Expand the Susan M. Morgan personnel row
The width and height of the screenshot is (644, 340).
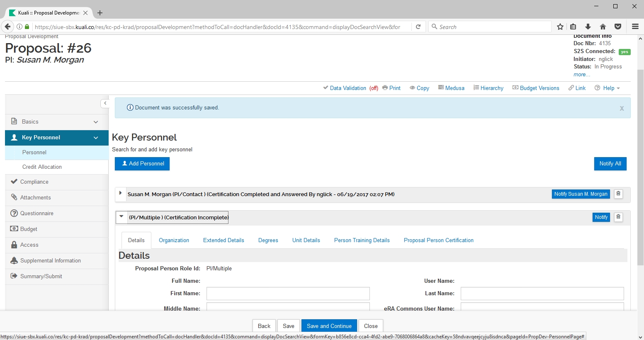pyautogui.click(x=121, y=194)
